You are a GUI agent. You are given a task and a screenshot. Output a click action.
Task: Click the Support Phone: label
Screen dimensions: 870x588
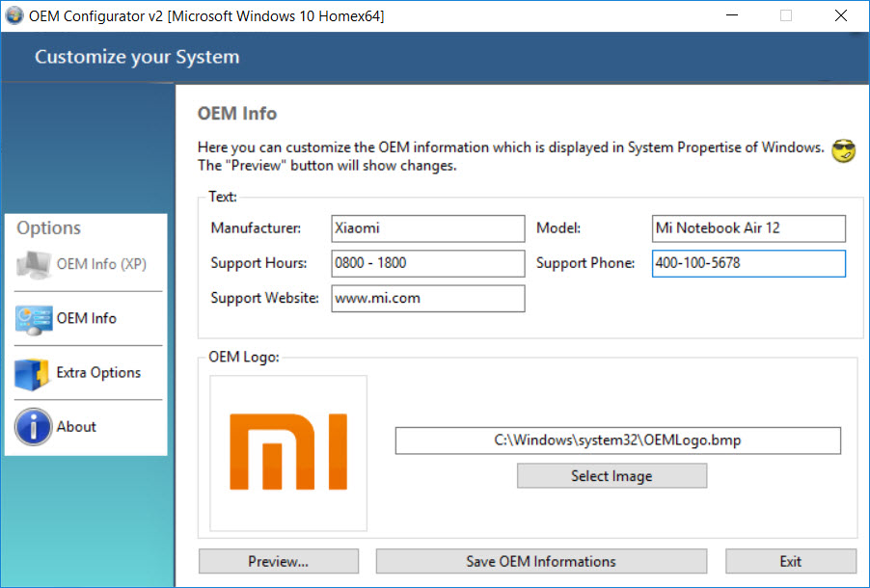click(585, 263)
